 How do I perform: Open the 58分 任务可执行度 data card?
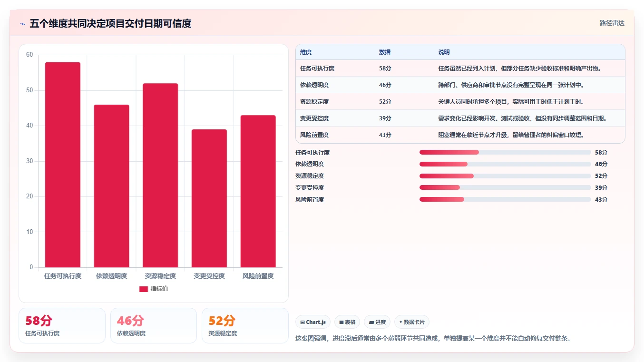click(x=62, y=325)
